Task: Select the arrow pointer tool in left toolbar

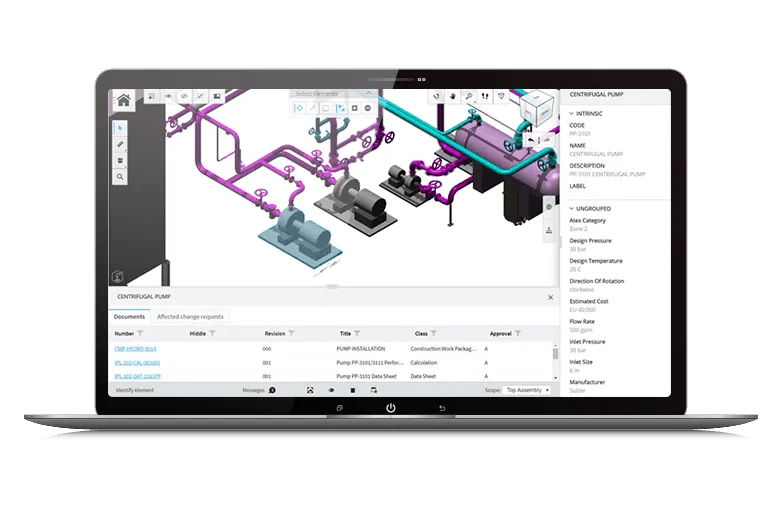Action: 121,128
